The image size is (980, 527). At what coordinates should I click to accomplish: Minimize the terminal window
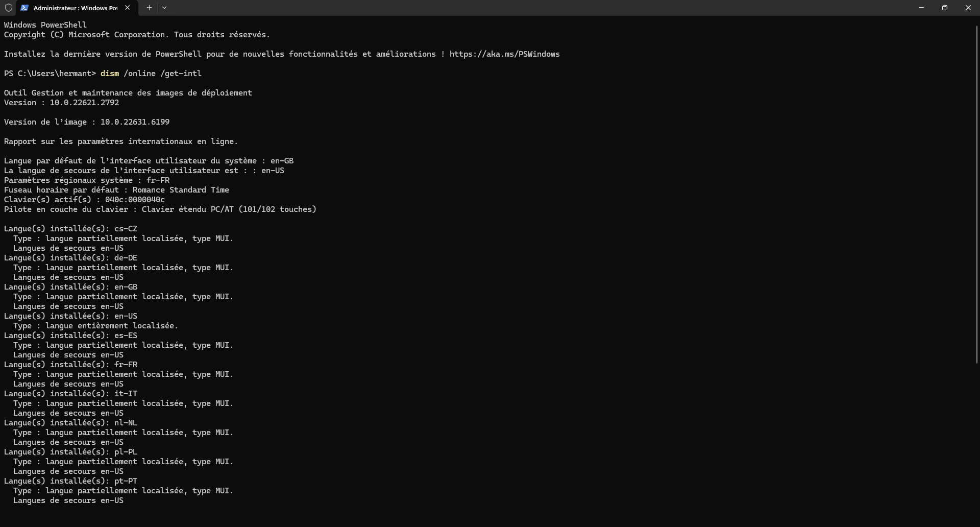pyautogui.click(x=921, y=8)
